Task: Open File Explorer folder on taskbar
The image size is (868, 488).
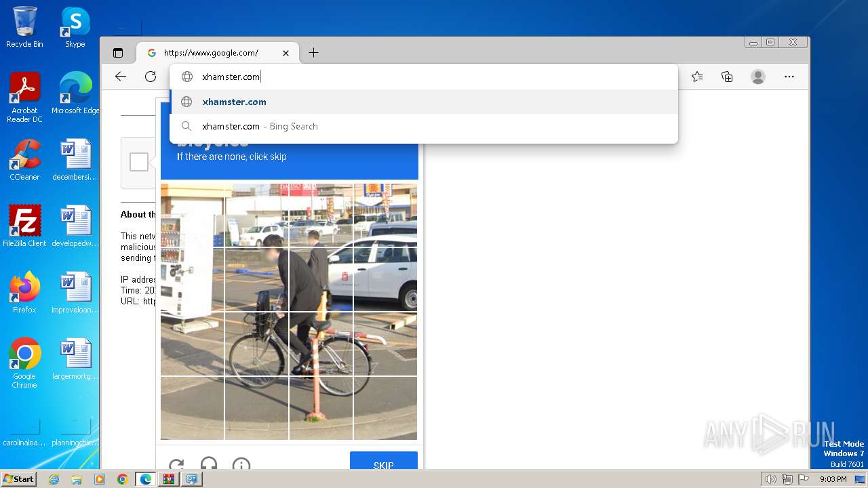Action: [x=77, y=479]
